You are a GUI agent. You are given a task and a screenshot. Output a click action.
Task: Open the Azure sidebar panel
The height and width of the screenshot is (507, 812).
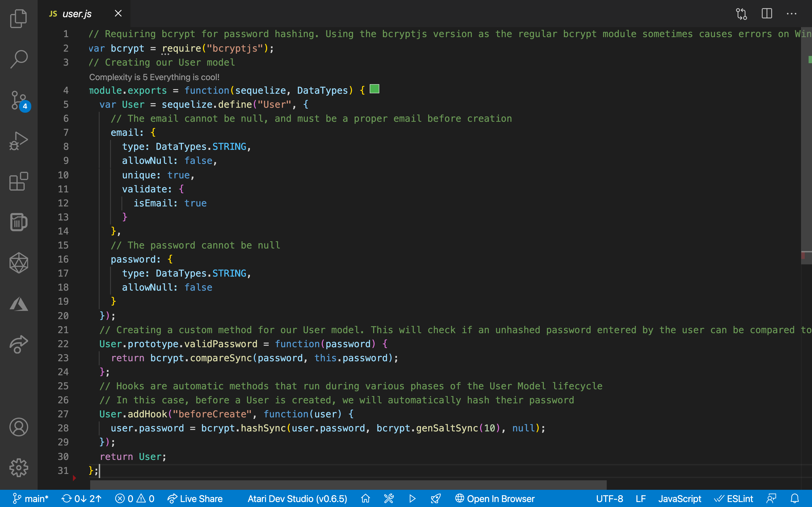pyautogui.click(x=19, y=304)
